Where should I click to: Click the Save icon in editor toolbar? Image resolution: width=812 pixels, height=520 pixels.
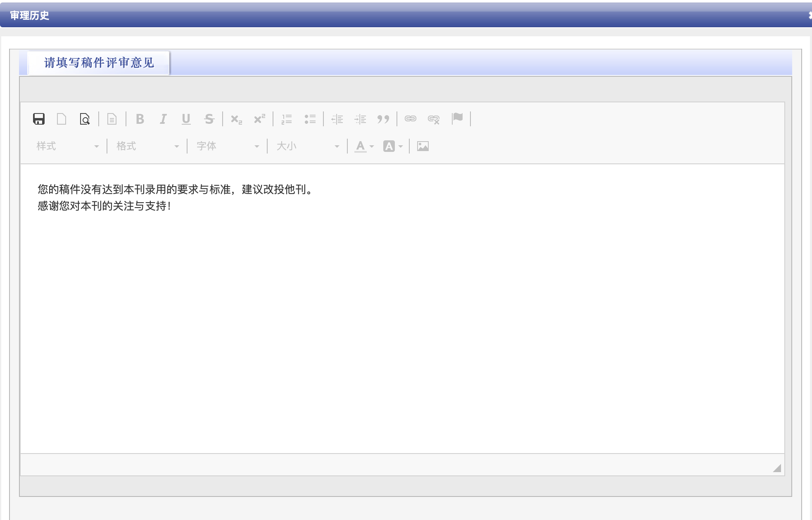39,119
